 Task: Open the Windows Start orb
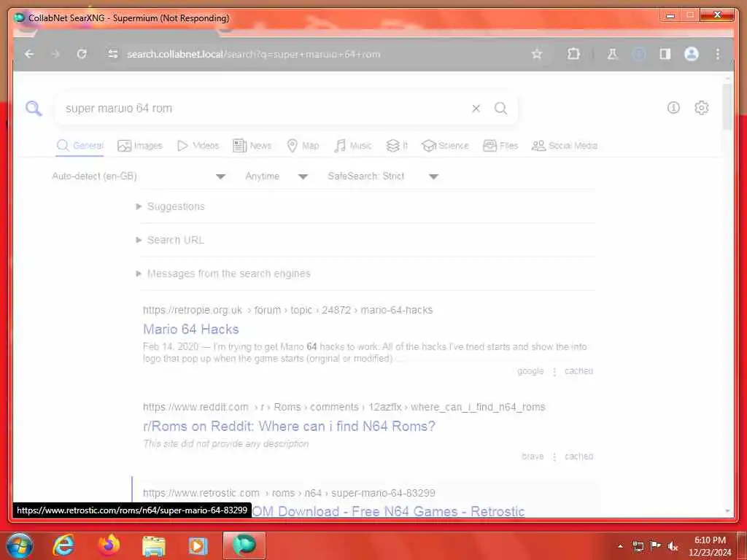point(20,545)
